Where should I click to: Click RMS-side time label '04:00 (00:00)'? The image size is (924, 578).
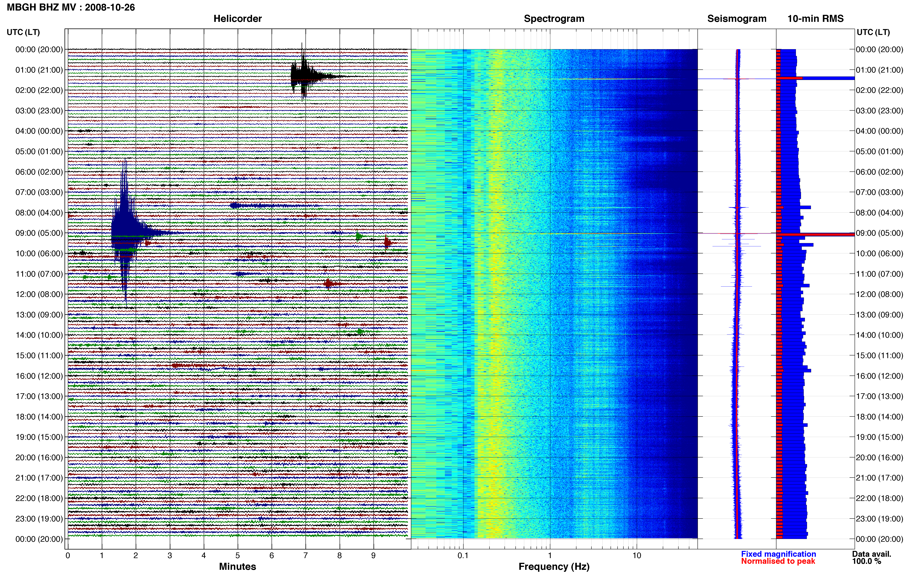pyautogui.click(x=880, y=131)
